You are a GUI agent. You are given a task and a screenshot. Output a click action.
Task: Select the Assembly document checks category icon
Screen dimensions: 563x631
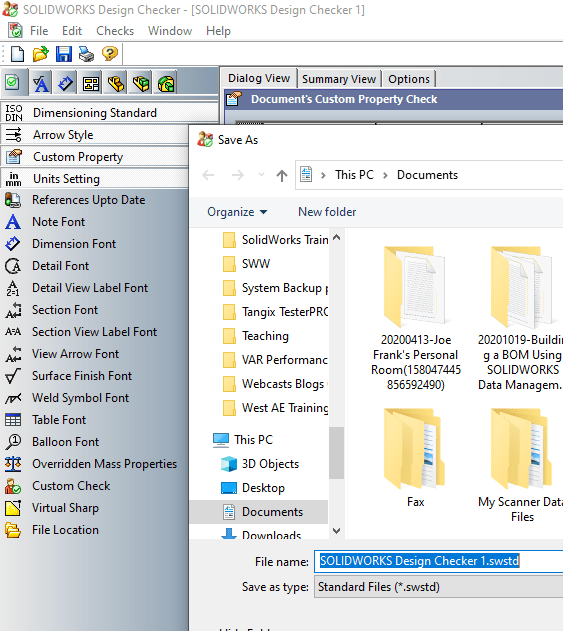click(140, 83)
